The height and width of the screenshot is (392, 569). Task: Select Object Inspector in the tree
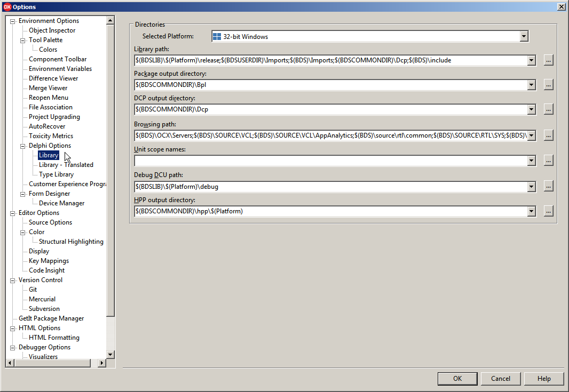coord(52,30)
